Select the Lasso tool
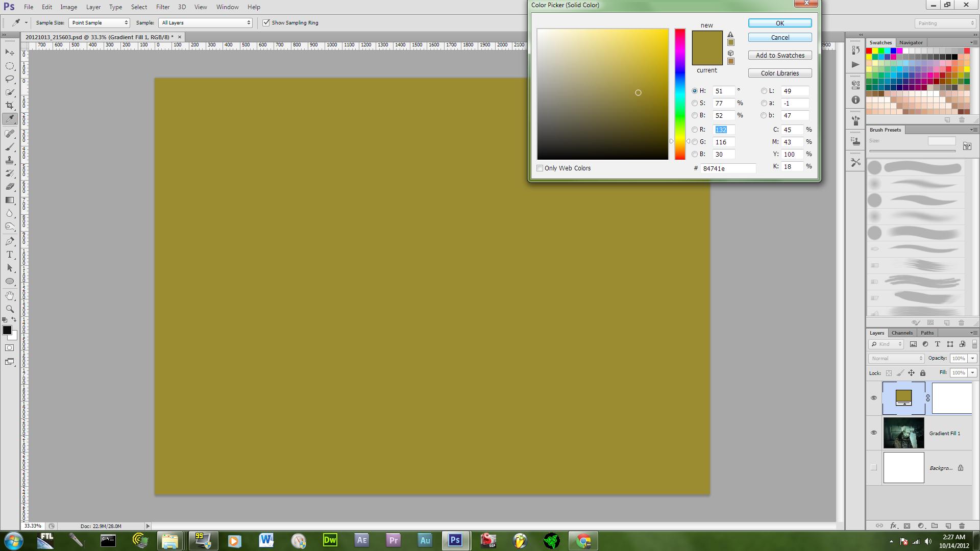Image resolution: width=980 pixels, height=551 pixels. tap(10, 79)
